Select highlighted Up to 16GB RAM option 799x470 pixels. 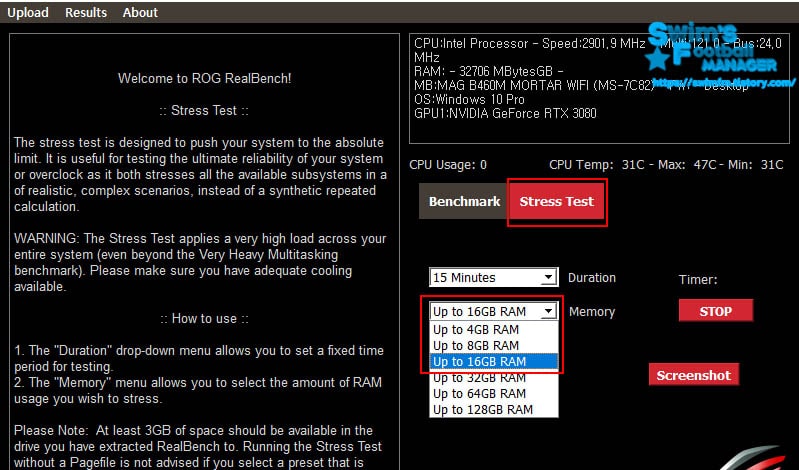[494, 361]
